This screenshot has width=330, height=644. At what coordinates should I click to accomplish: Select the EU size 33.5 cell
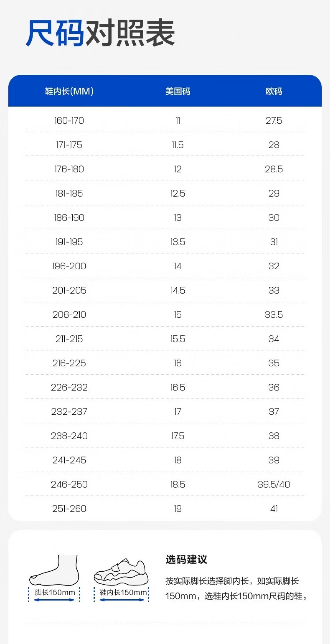(x=274, y=315)
